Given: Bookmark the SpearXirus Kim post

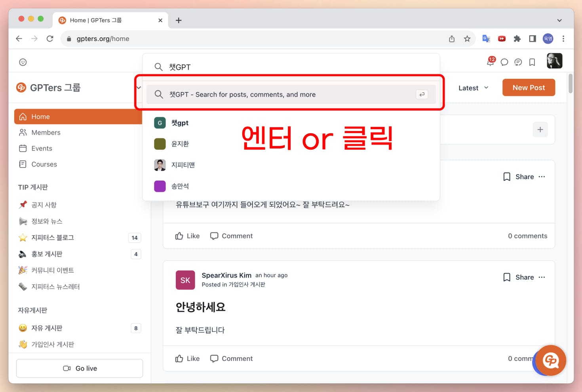Looking at the screenshot, I should (x=507, y=277).
